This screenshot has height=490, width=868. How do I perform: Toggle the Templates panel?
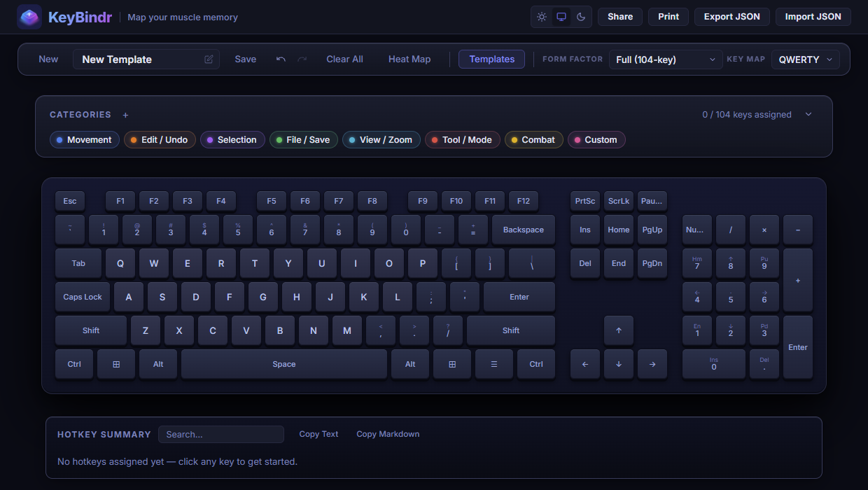point(492,59)
